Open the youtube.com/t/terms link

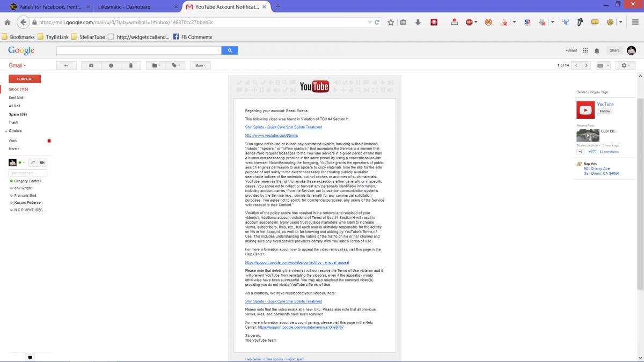click(x=271, y=135)
